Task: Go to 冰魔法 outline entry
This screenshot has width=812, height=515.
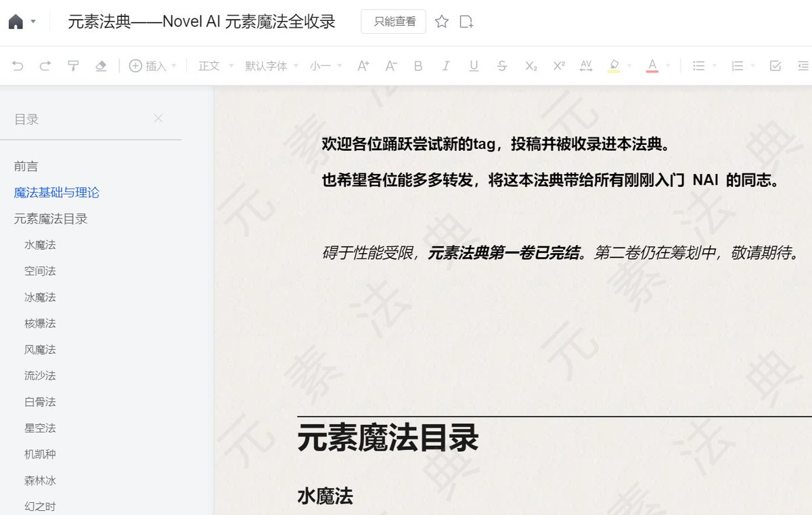Action: coord(40,297)
